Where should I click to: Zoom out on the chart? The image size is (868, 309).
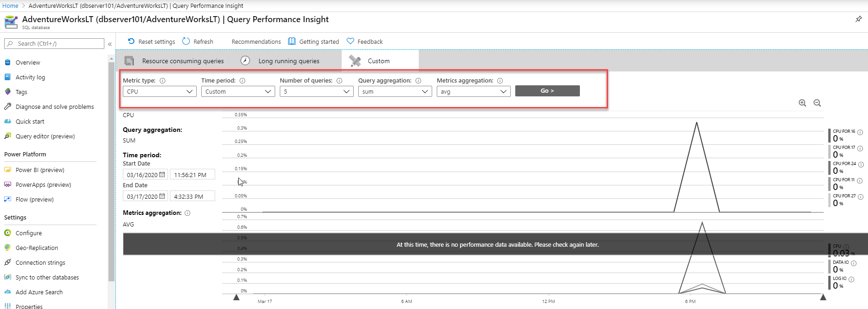[x=817, y=103]
